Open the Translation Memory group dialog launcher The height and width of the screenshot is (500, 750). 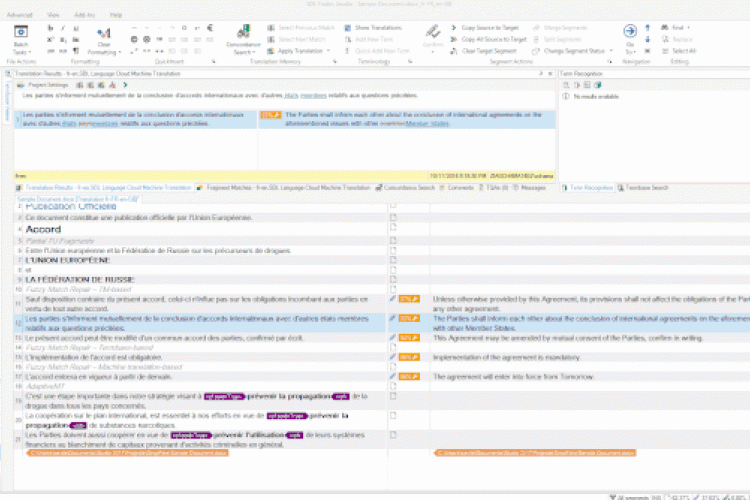tap(335, 62)
